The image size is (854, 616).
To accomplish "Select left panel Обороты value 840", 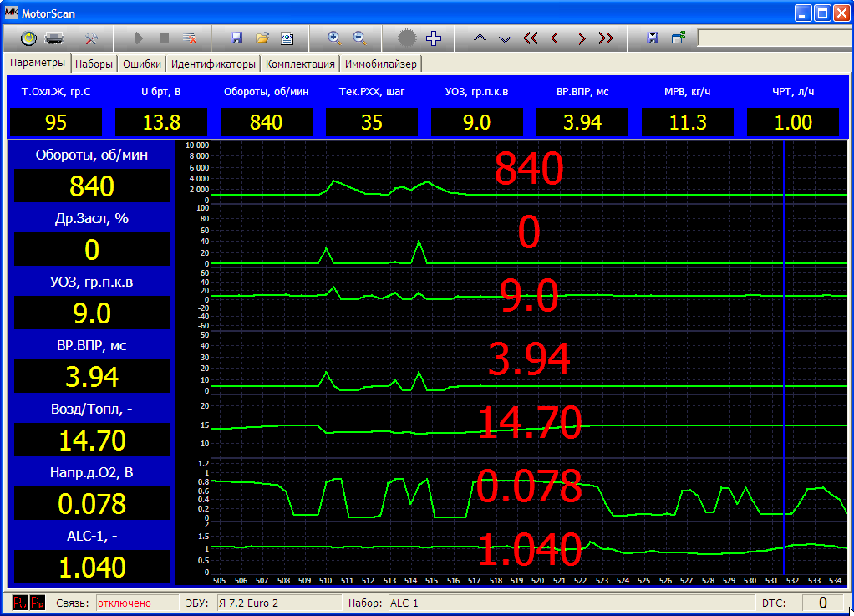I will [x=92, y=186].
